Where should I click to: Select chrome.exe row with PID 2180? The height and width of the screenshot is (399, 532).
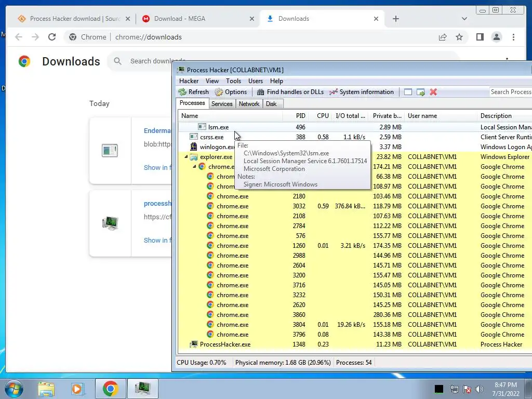[x=355, y=196]
